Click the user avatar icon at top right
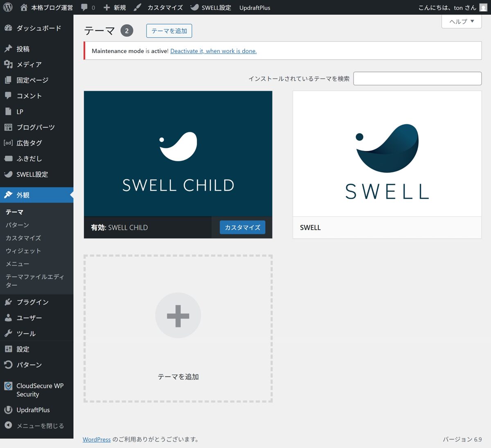 [x=483, y=7]
